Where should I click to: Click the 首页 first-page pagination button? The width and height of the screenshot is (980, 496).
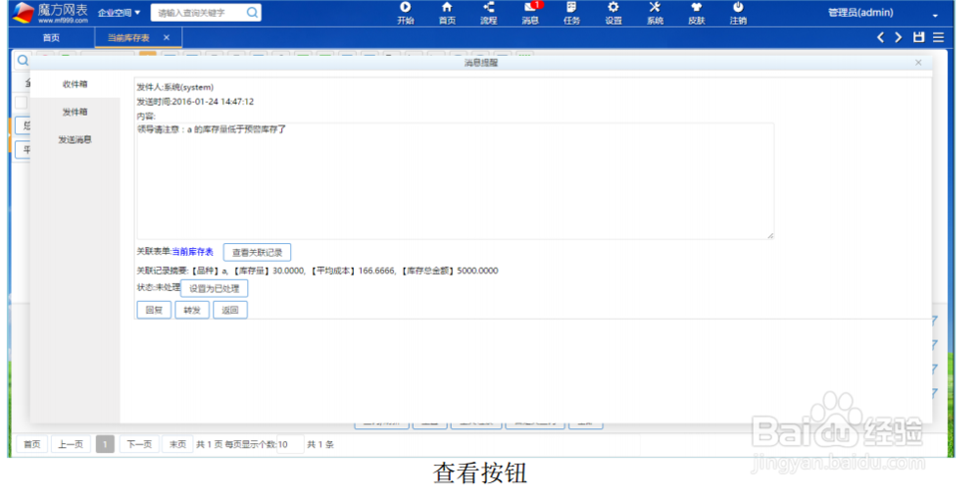click(x=32, y=444)
